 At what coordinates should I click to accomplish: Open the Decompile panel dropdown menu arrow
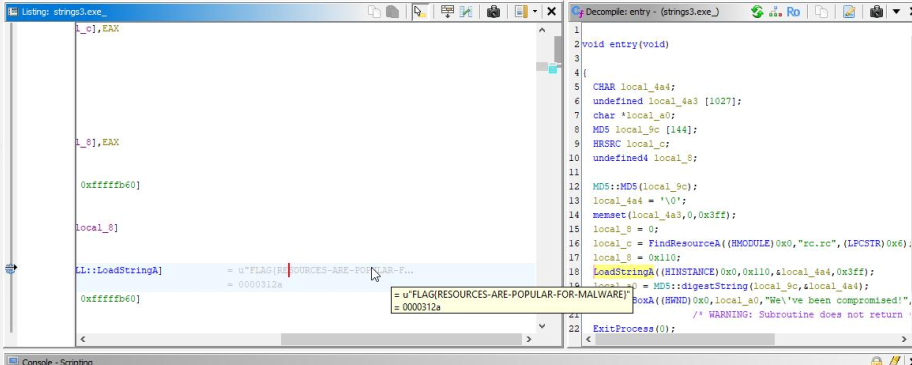[896, 12]
